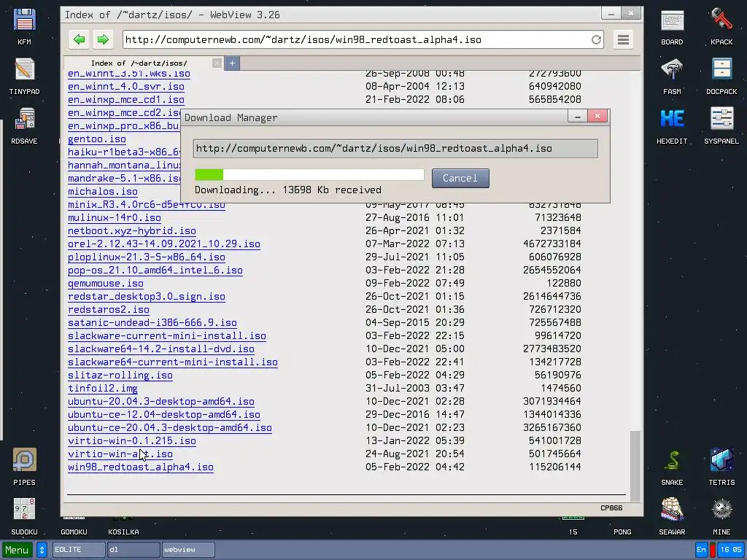Open the en_winxp_mce_cd1.iso link
Screen dimensions: 747x560
coord(125,99)
